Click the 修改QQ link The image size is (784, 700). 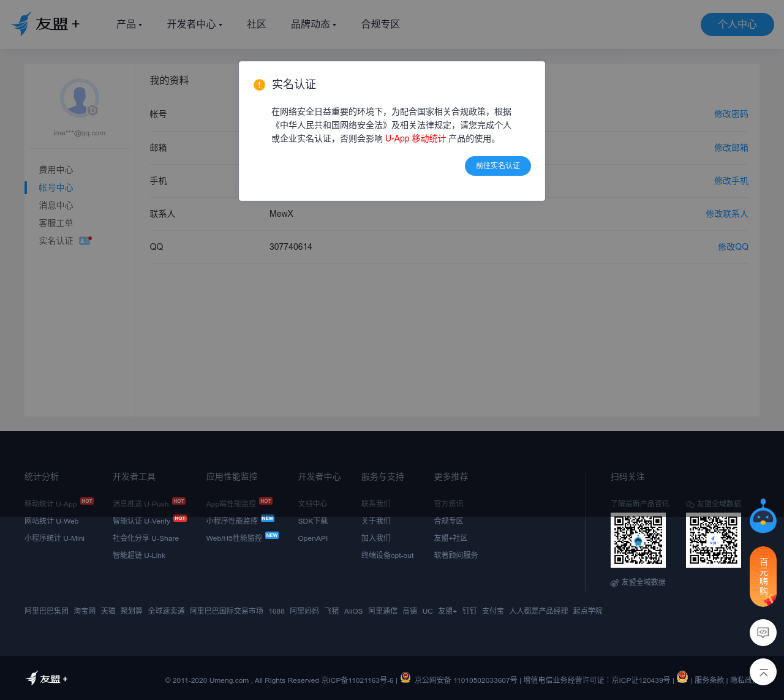[733, 247]
